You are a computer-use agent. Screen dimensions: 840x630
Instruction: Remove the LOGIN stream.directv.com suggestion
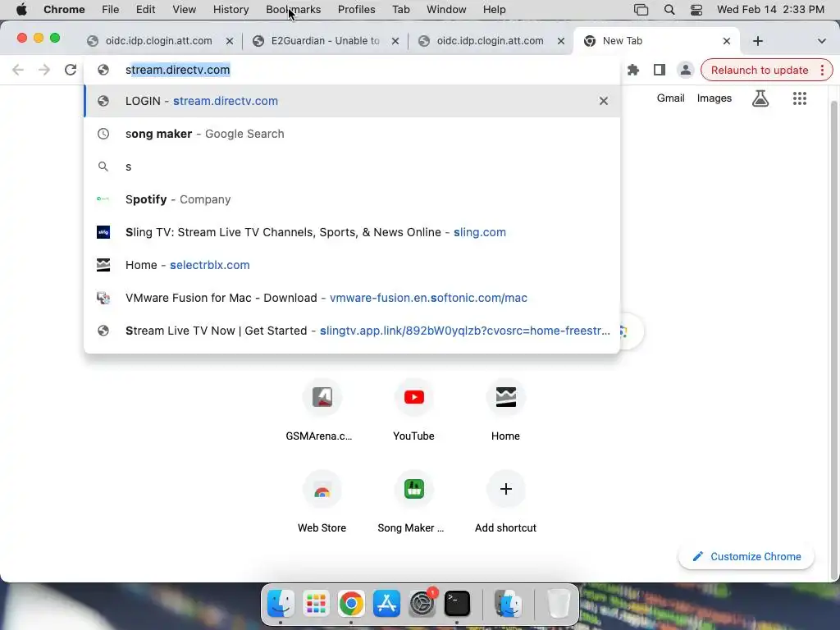coord(603,101)
